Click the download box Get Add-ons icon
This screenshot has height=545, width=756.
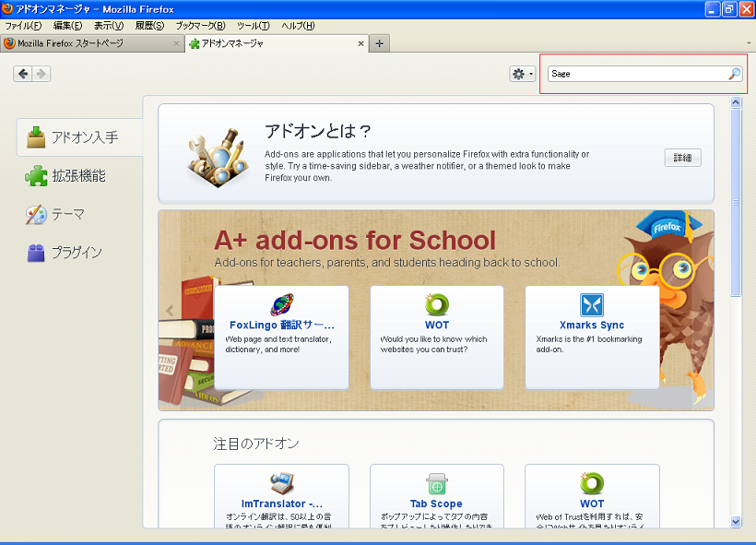tap(36, 137)
